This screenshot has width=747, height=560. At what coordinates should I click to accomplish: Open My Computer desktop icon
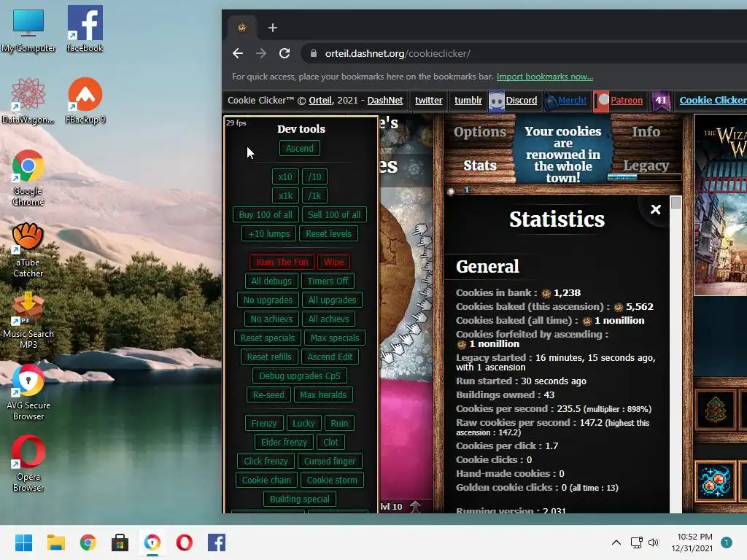click(28, 29)
